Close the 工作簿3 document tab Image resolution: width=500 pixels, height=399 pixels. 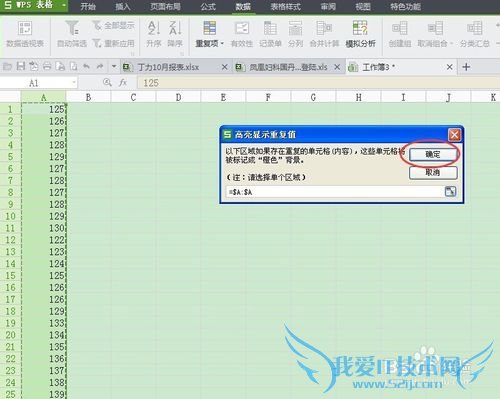tap(449, 67)
